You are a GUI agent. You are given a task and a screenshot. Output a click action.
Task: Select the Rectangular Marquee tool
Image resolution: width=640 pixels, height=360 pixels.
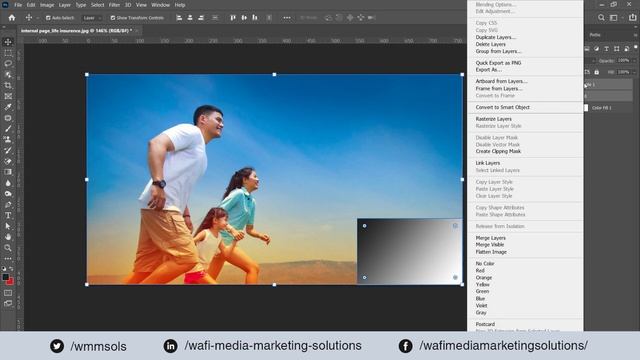point(8,53)
